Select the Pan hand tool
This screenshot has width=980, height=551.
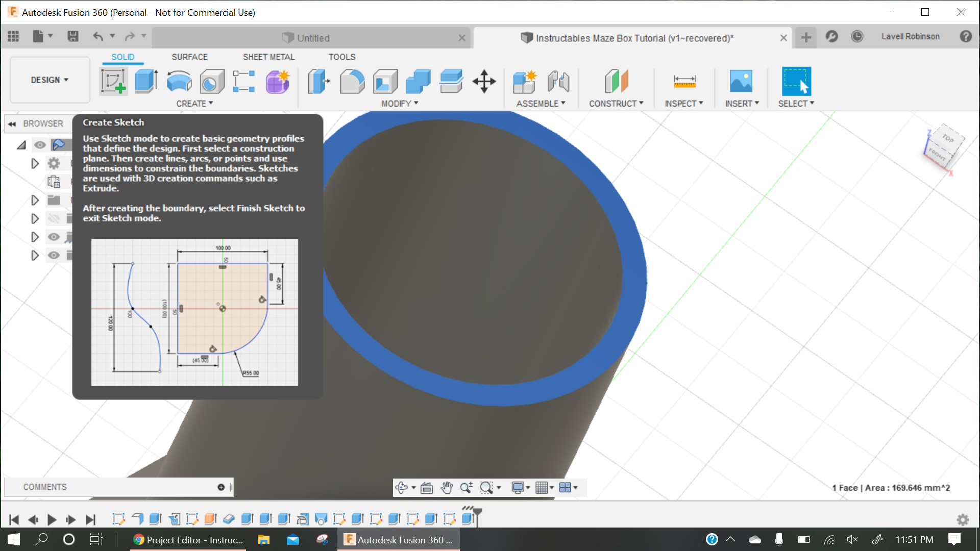447,488
